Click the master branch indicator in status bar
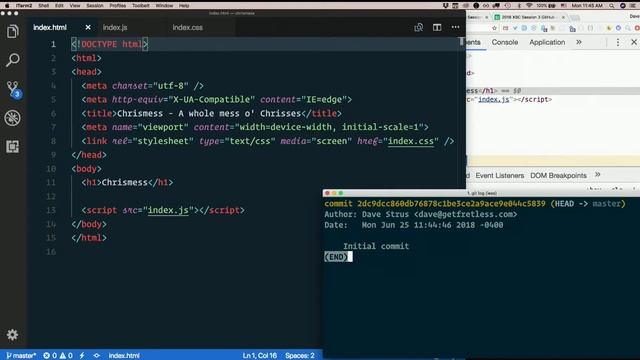The width and height of the screenshot is (640, 360). (x=21, y=356)
